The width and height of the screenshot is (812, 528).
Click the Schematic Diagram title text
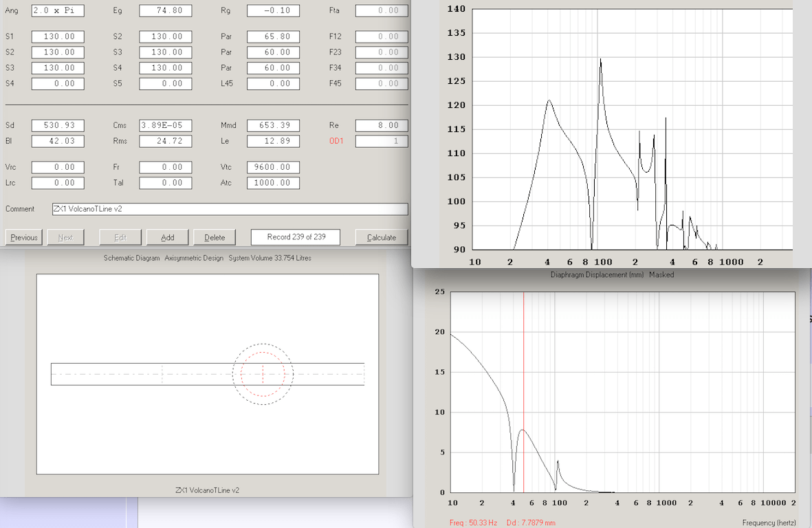point(131,258)
